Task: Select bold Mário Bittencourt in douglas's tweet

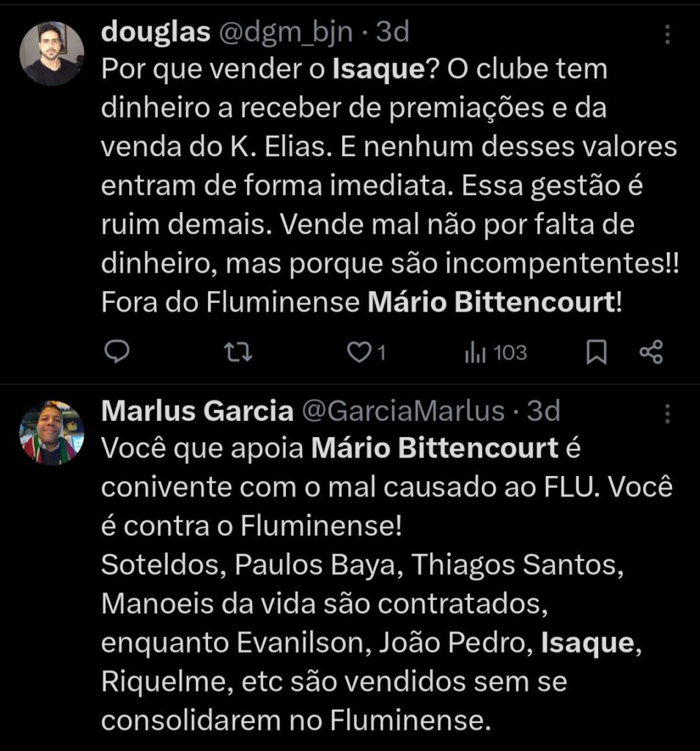Action: [x=491, y=302]
